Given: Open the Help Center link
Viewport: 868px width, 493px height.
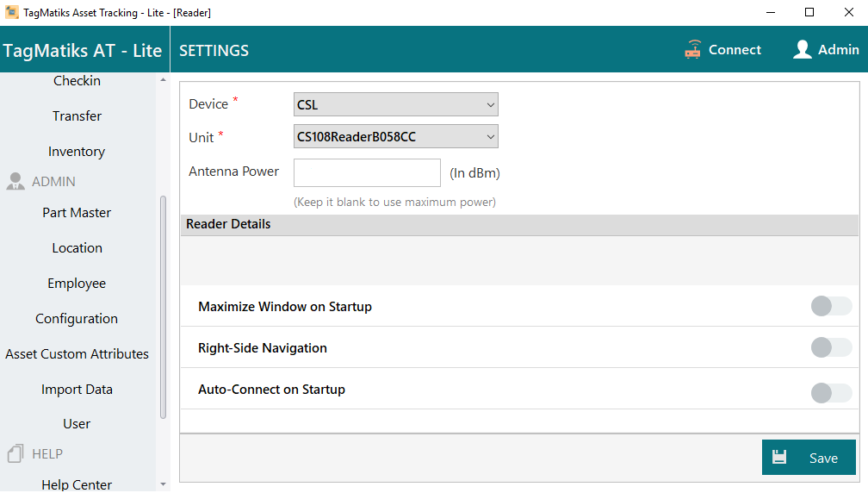Looking at the screenshot, I should 77,484.
